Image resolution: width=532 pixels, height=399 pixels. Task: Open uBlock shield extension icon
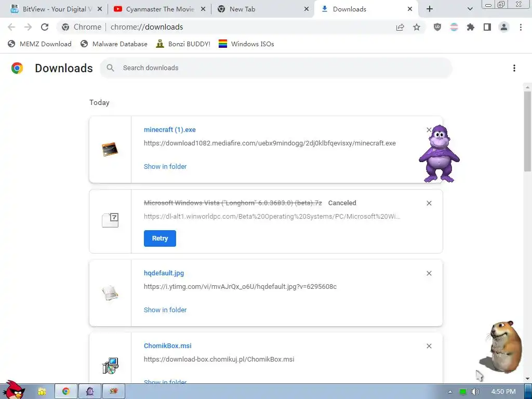437,27
